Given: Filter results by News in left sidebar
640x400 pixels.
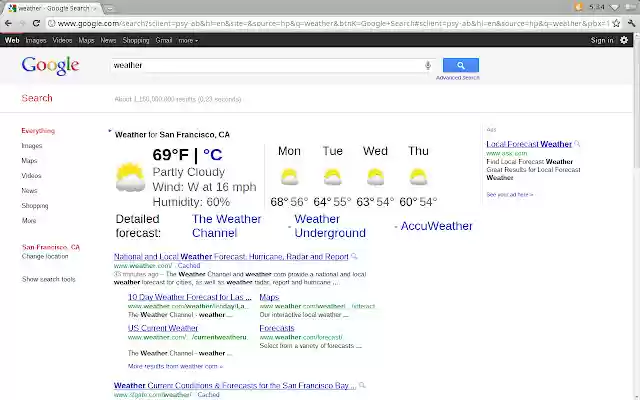Looking at the screenshot, I should (29, 191).
